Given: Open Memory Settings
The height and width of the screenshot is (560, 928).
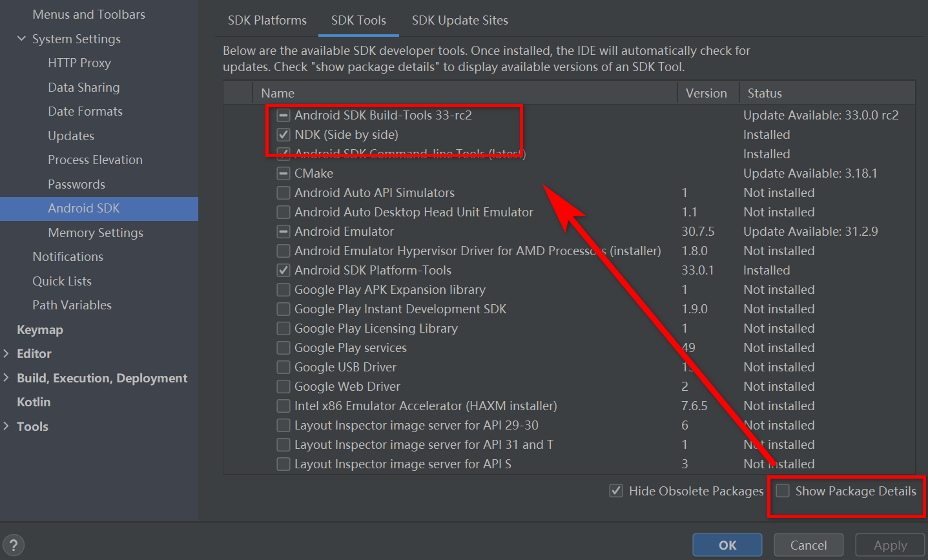Looking at the screenshot, I should click(x=95, y=233).
